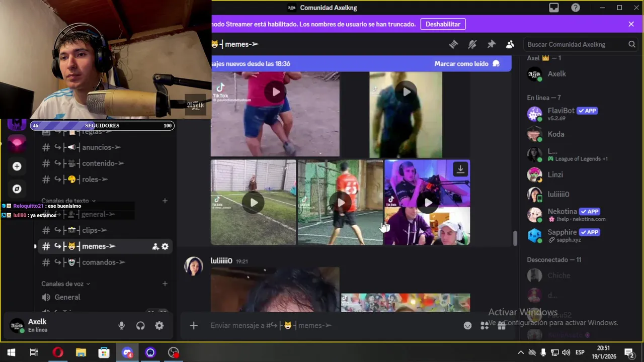The image size is (644, 362).
Task: Play the dark vertical video on the right
Action: [406, 92]
